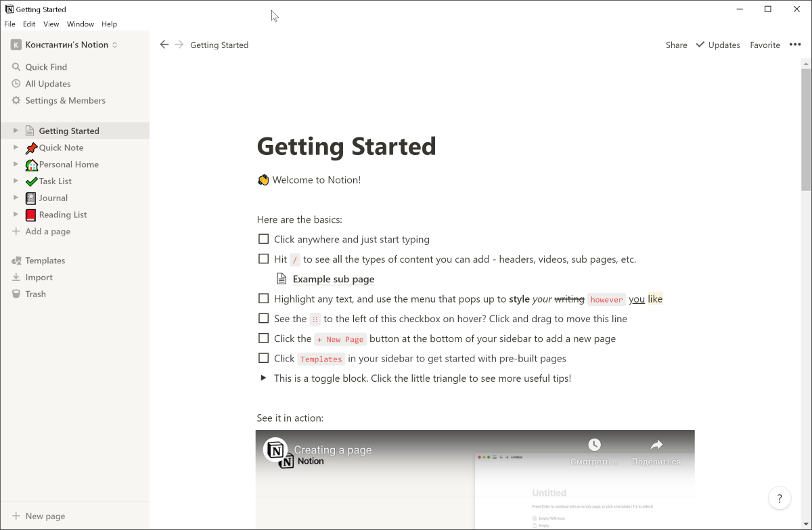Click the Example sub page document icon
812x530 pixels.
281,279
